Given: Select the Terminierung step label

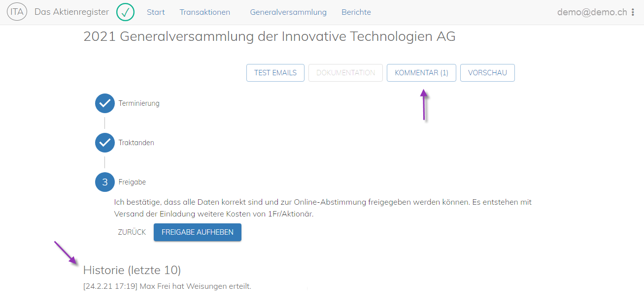Looking at the screenshot, I should point(139,103).
